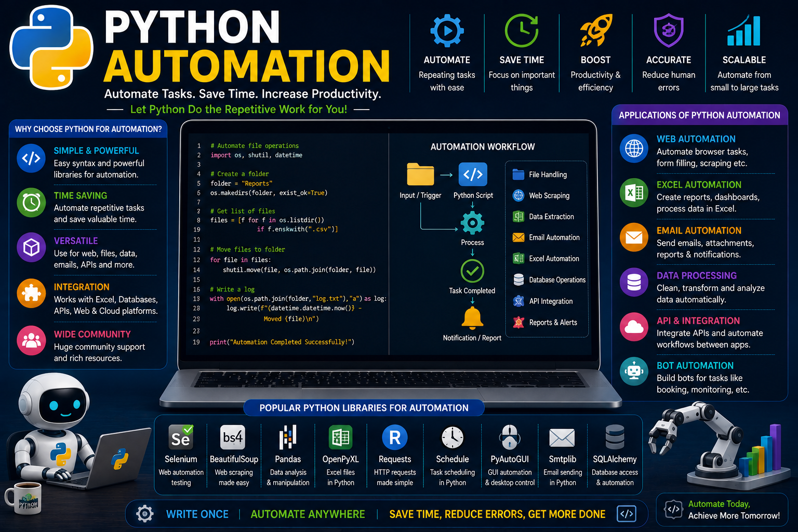Click the Why Choose Python for Automation header
798x532 pixels.
click(x=88, y=129)
